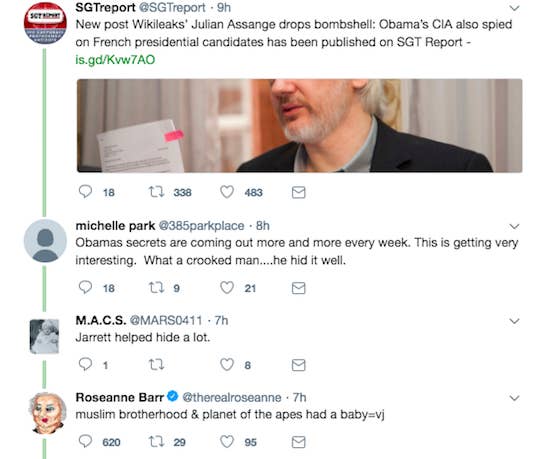Expand options chevron on SGTreport tweet
Viewport: 549px width, 459px height.
coord(514,8)
